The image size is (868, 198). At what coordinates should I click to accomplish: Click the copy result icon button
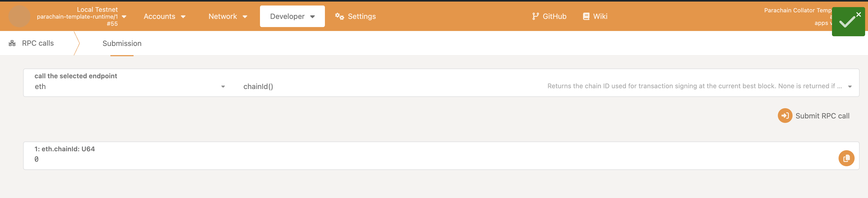(x=846, y=158)
